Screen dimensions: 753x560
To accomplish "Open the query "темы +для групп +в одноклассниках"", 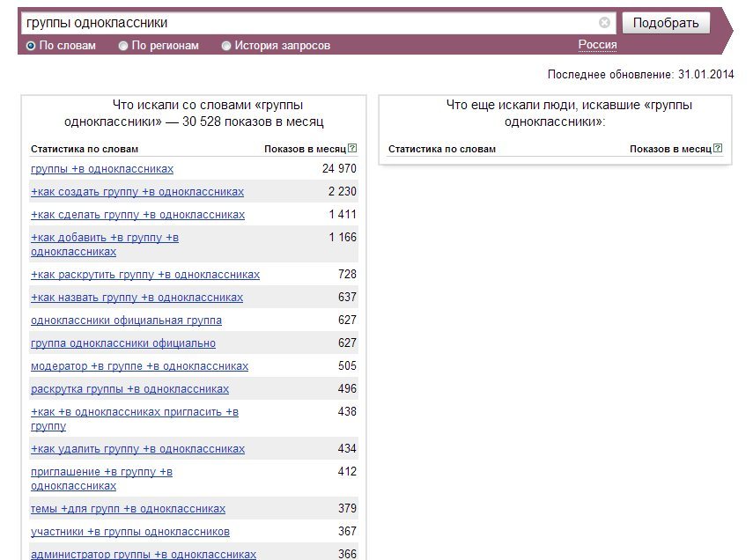I will click(x=129, y=509).
